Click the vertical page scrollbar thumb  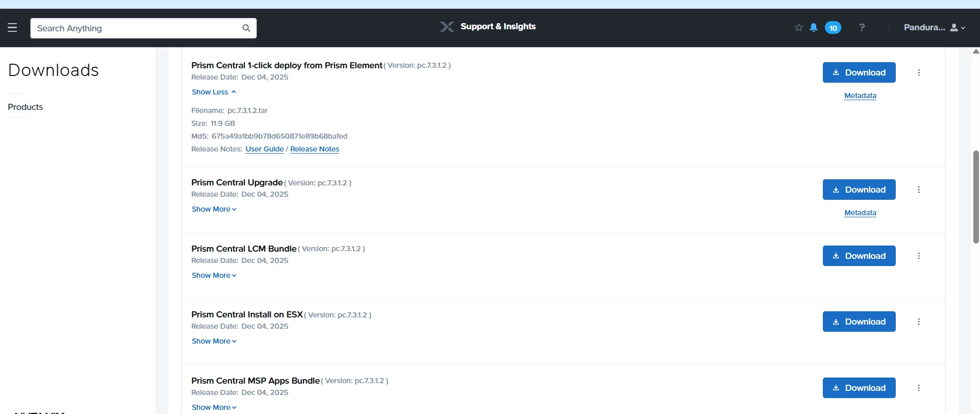(976, 197)
